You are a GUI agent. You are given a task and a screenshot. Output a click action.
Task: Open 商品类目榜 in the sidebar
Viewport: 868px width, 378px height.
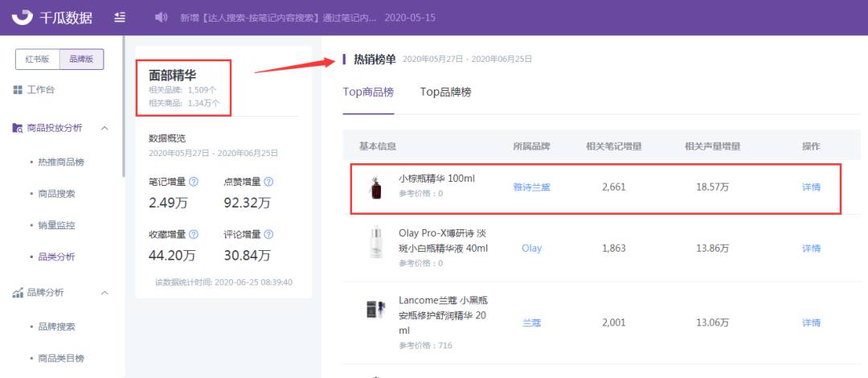pos(61,358)
